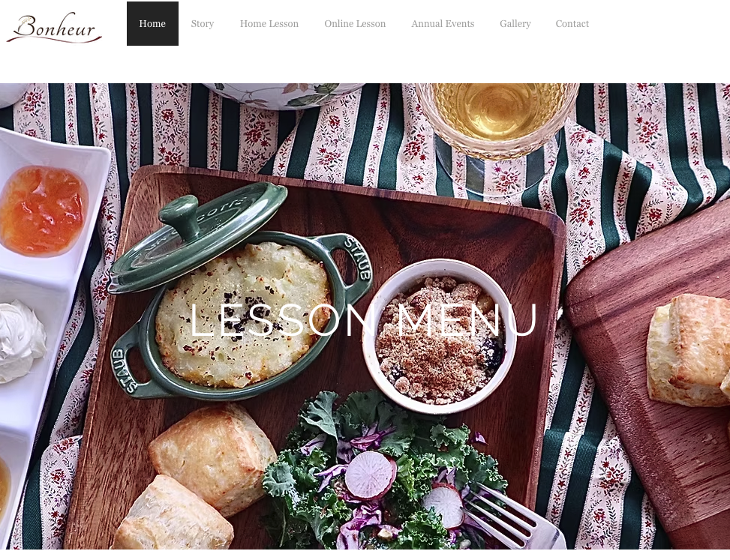Image resolution: width=730 pixels, height=560 pixels.
Task: Click the crumble in the white ramekin
Action: coord(439,339)
